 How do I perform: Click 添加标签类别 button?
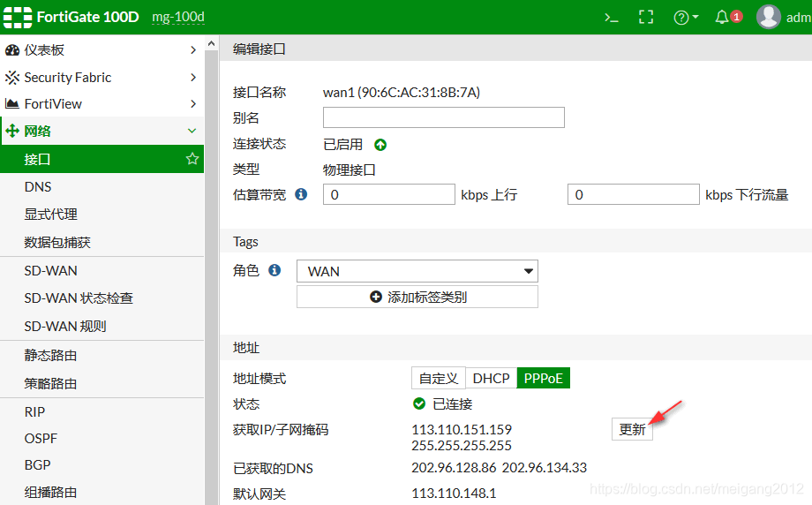pyautogui.click(x=417, y=297)
